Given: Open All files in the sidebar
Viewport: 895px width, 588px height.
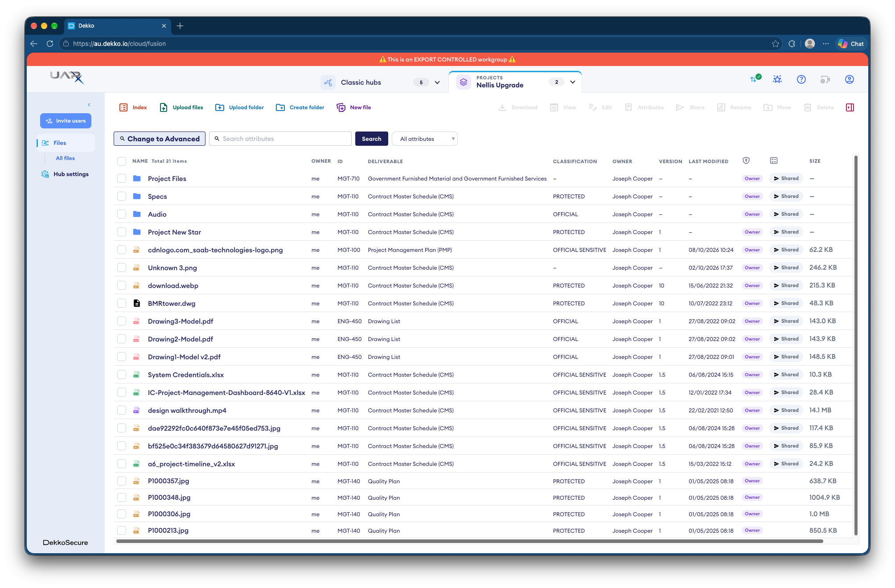Looking at the screenshot, I should pyautogui.click(x=65, y=158).
